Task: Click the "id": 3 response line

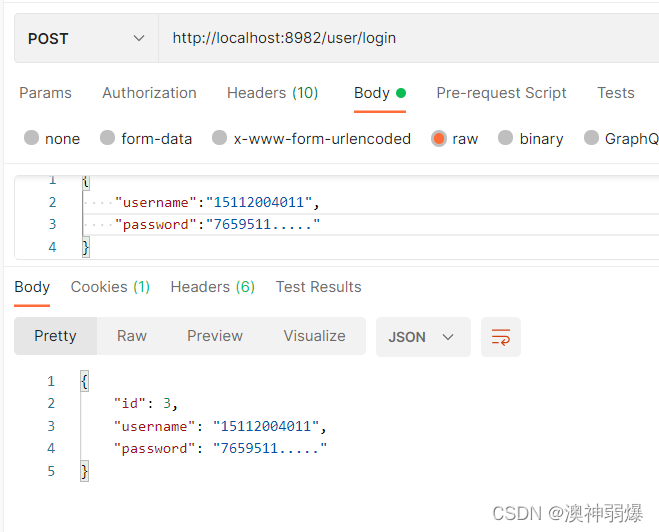Action: pos(146,403)
